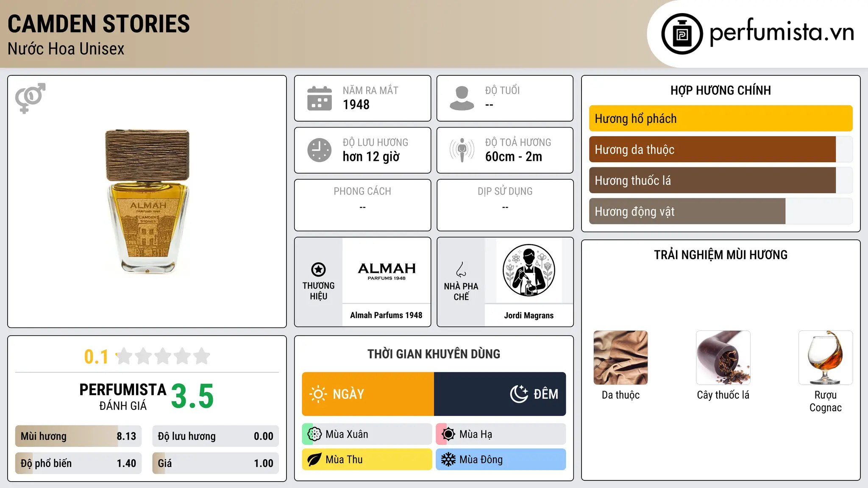The height and width of the screenshot is (488, 868).
Task: Click the ĐỘ LƯU HƯƠNG label
Action: coord(376,142)
